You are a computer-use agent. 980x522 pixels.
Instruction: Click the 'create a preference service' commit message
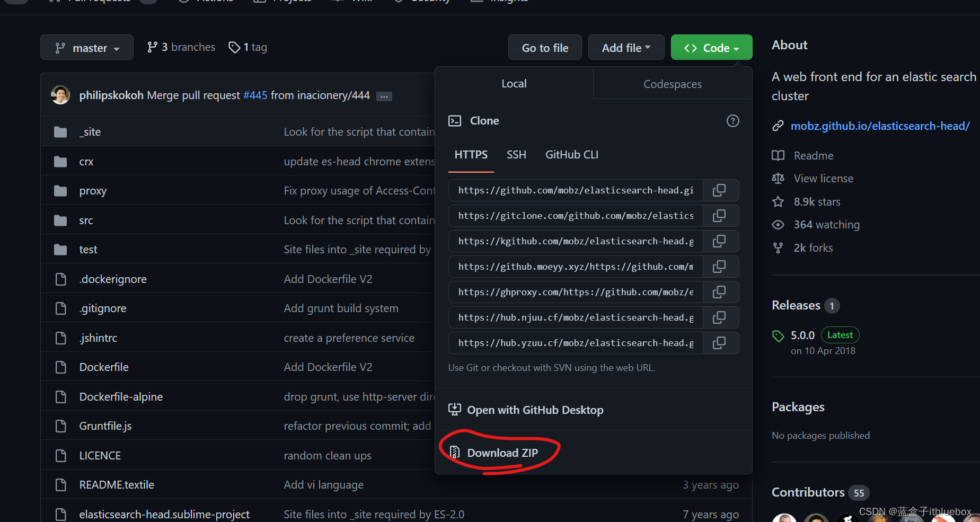[x=349, y=338]
